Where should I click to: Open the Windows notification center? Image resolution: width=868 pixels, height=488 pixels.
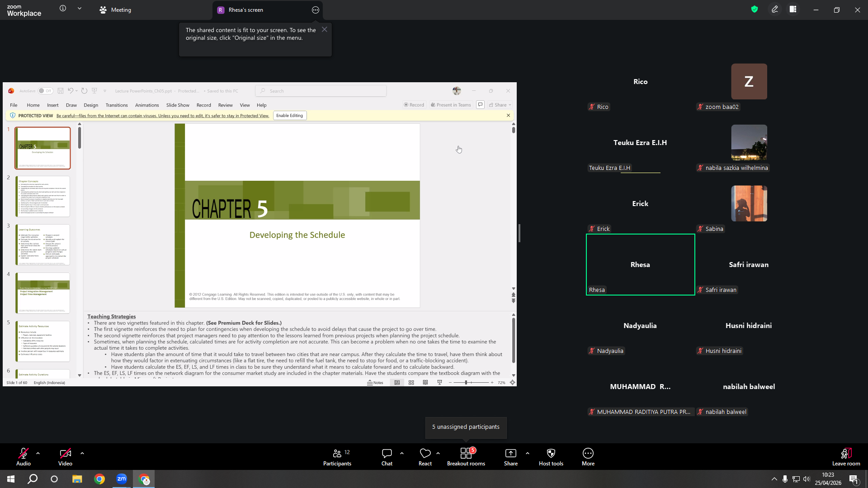[854, 479]
